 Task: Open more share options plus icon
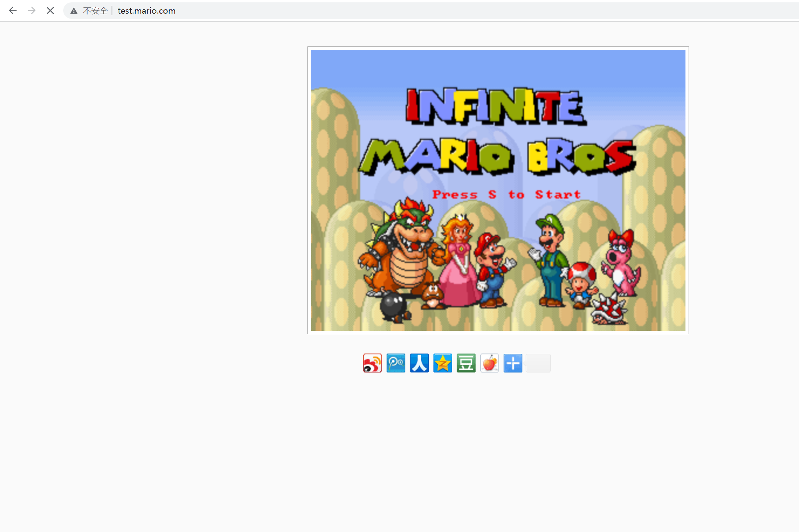pyautogui.click(x=513, y=363)
